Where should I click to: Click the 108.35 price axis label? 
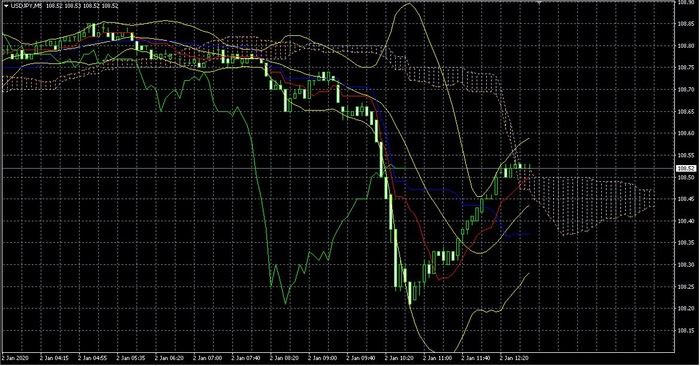pyautogui.click(x=686, y=243)
